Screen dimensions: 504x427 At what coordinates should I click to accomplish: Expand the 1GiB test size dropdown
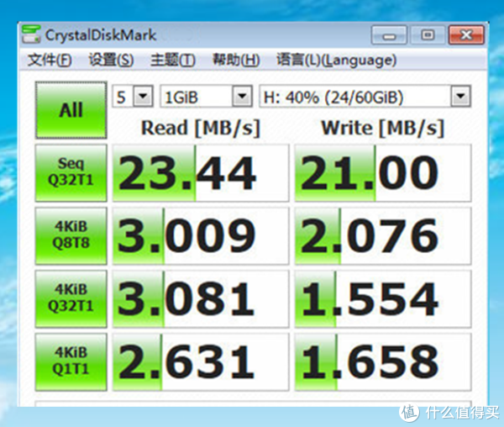pos(242,96)
